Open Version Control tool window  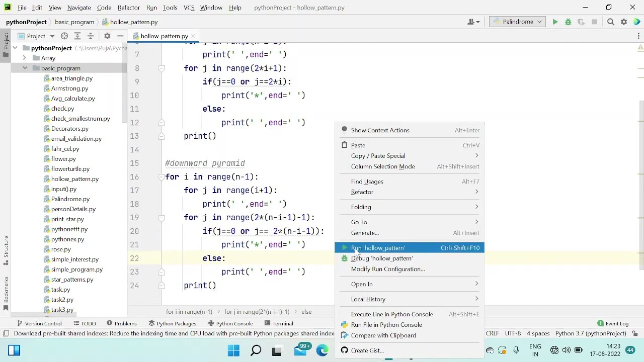(39, 324)
